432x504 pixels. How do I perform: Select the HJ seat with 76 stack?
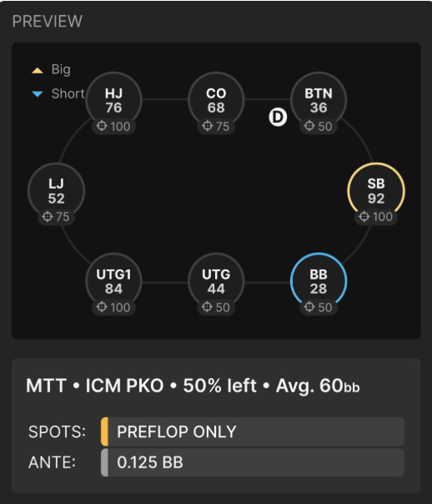point(113,100)
